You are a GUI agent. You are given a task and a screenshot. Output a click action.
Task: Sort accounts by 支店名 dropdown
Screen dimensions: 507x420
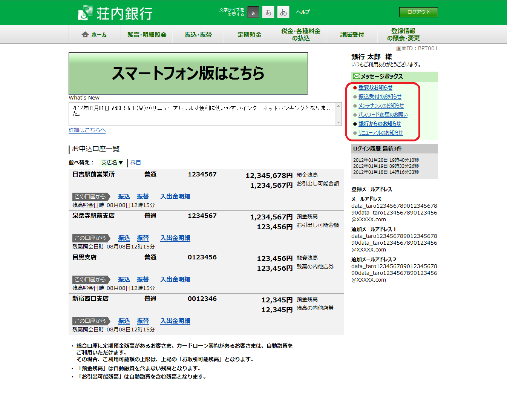(112, 162)
